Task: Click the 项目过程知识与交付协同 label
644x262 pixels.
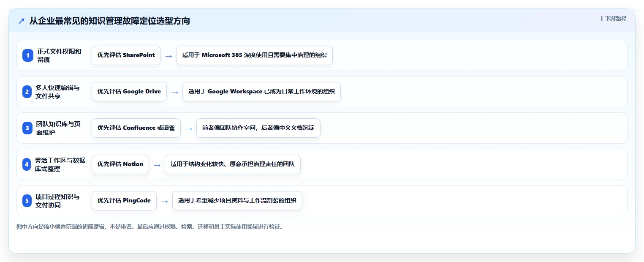Action: pyautogui.click(x=57, y=201)
